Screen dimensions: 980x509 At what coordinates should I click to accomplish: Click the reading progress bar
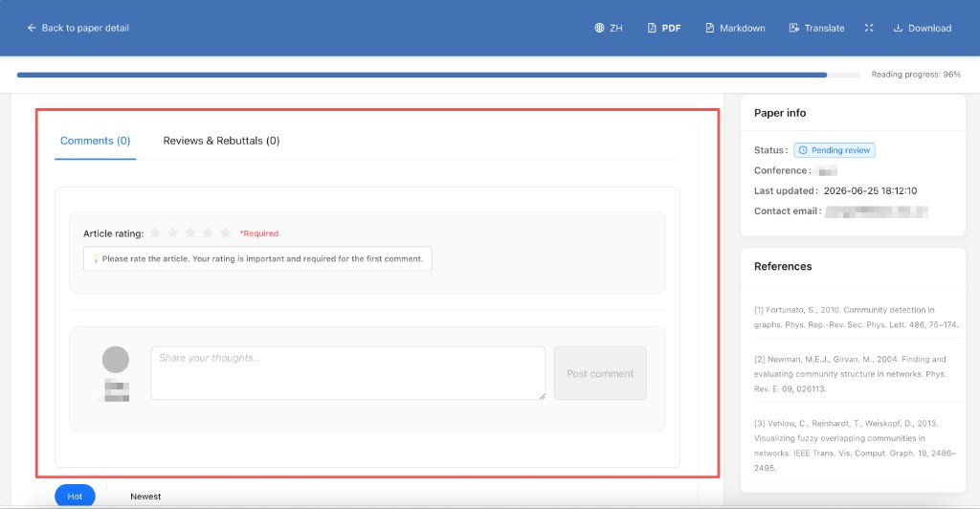pos(438,75)
